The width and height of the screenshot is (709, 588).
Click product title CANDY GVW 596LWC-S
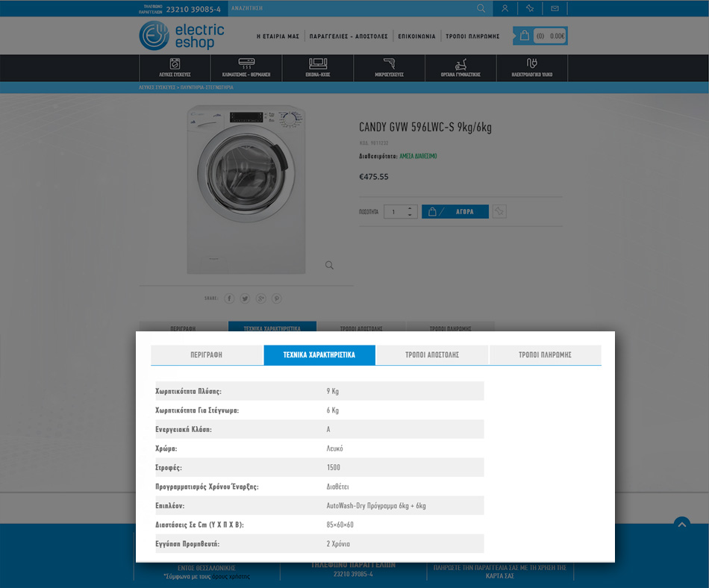[425, 128]
